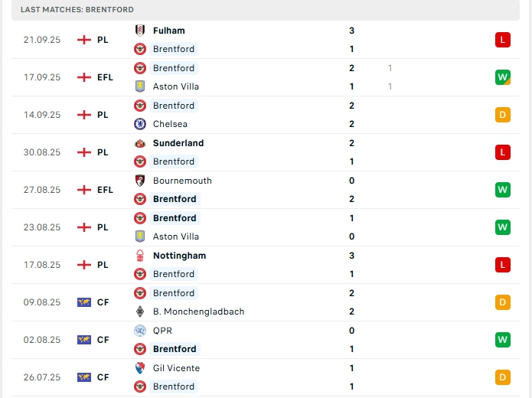Click the Bournemouth club crest icon
The image size is (532, 398).
(140, 181)
